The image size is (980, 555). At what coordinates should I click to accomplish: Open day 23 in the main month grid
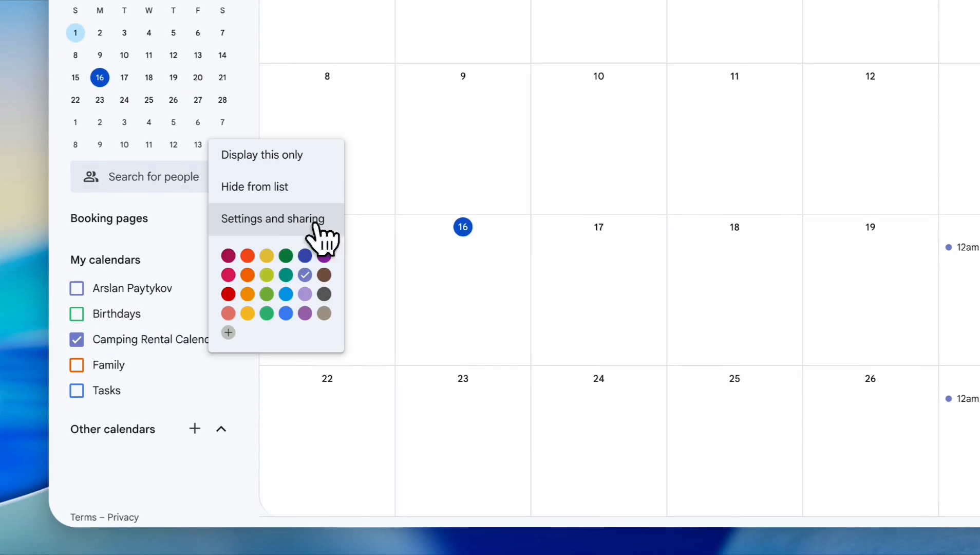pos(463,379)
